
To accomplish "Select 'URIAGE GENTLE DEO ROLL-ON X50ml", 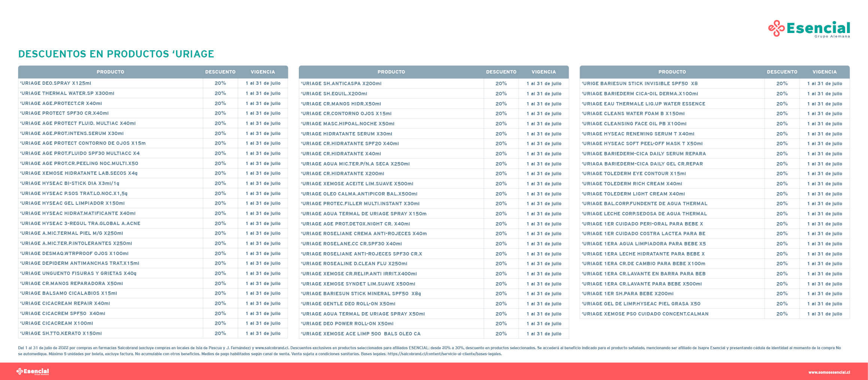I will pyautogui.click(x=434, y=304).
